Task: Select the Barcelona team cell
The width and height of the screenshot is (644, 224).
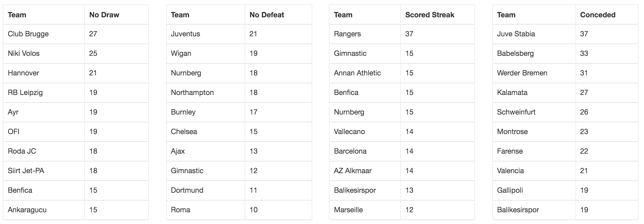Action: pyautogui.click(x=365, y=151)
